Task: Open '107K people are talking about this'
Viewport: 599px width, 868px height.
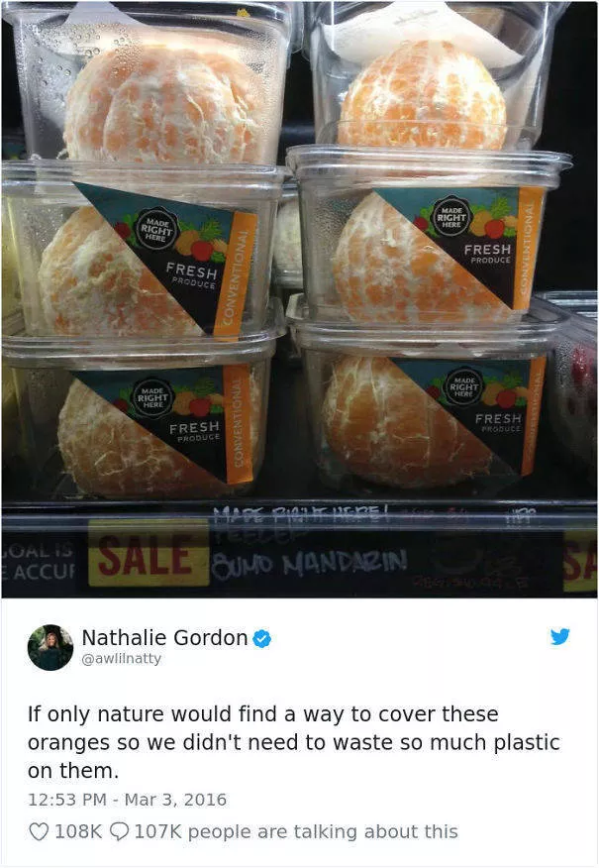Action: (296, 831)
